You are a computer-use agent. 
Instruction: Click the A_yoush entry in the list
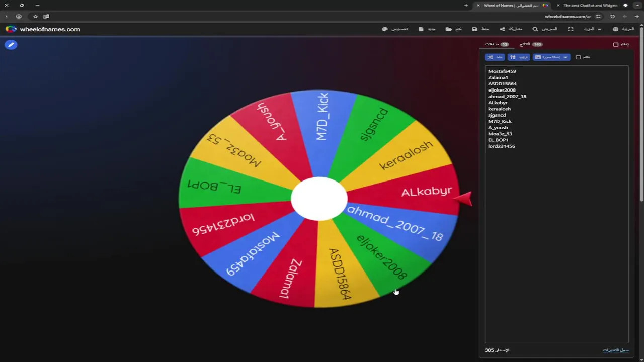click(498, 127)
